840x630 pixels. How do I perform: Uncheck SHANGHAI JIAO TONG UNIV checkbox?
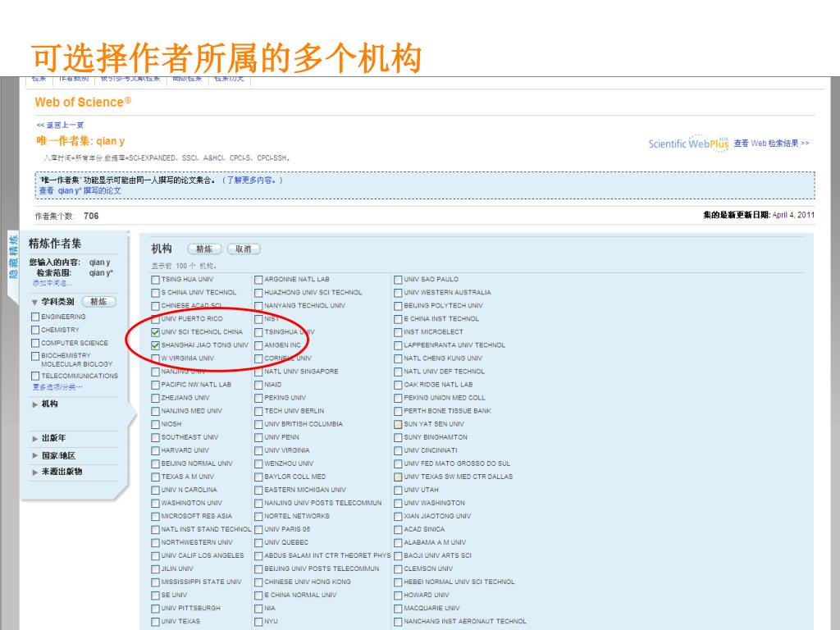(x=155, y=345)
